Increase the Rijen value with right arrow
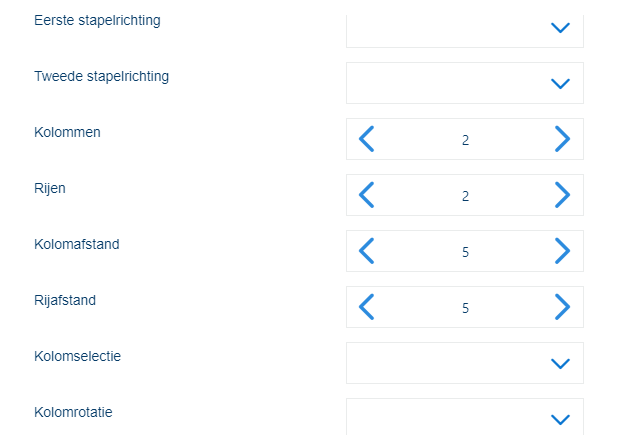The height and width of the screenshot is (435, 629). coord(562,195)
